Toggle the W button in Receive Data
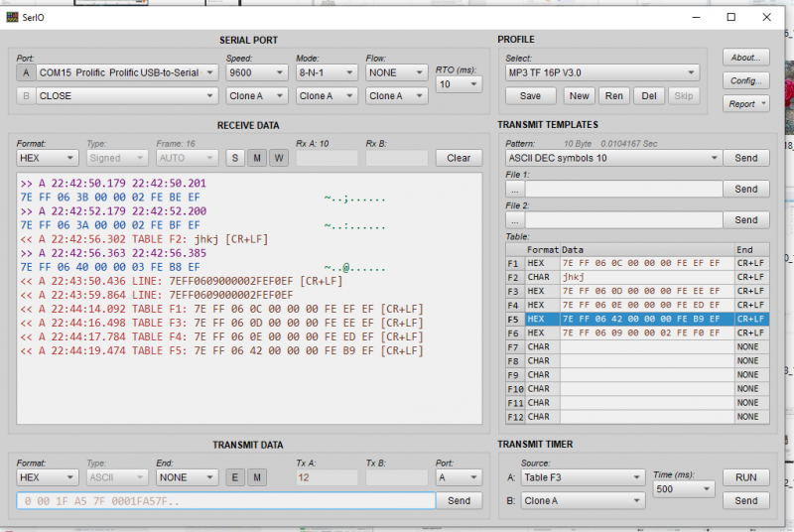Viewport: 794px width, 532px height. click(279, 158)
